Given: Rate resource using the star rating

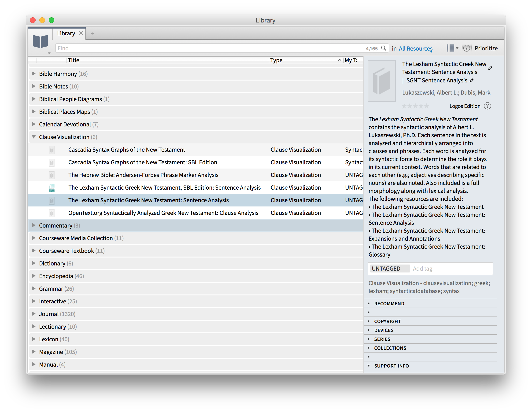Looking at the screenshot, I should pos(415,106).
